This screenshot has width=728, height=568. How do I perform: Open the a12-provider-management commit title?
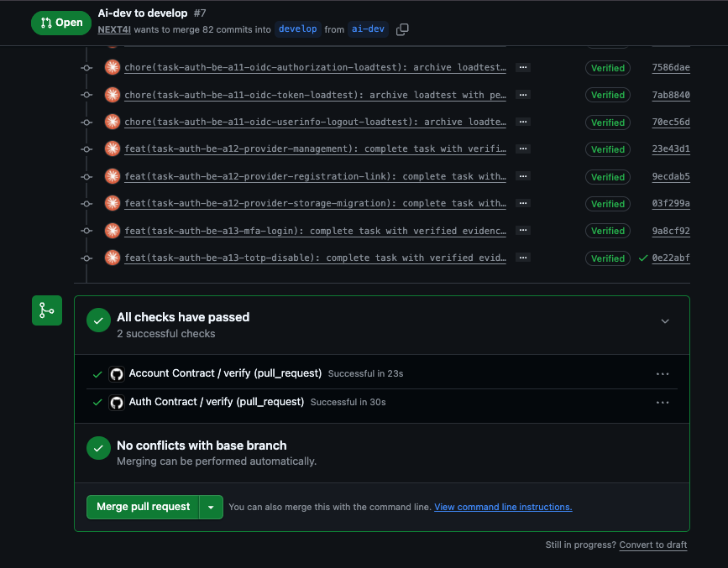tap(315, 149)
